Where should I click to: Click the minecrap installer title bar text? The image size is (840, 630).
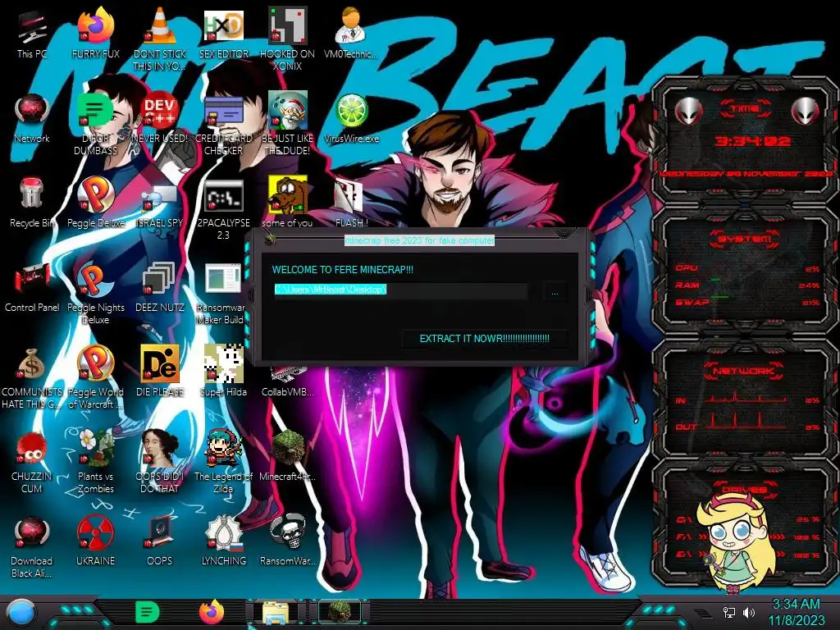point(419,240)
